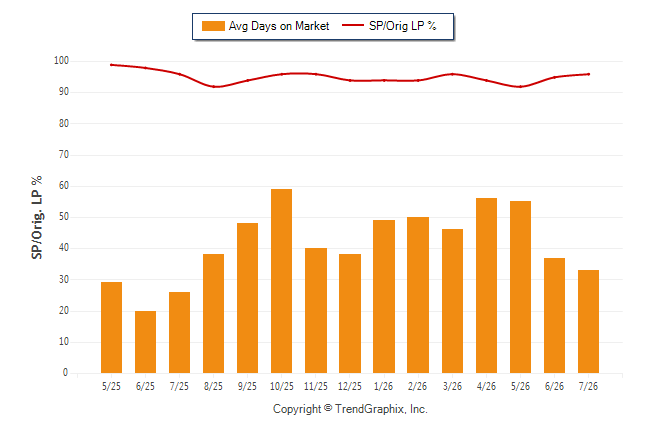646x434 pixels.
Task: Click the 4/26 orange bar
Action: [486, 286]
